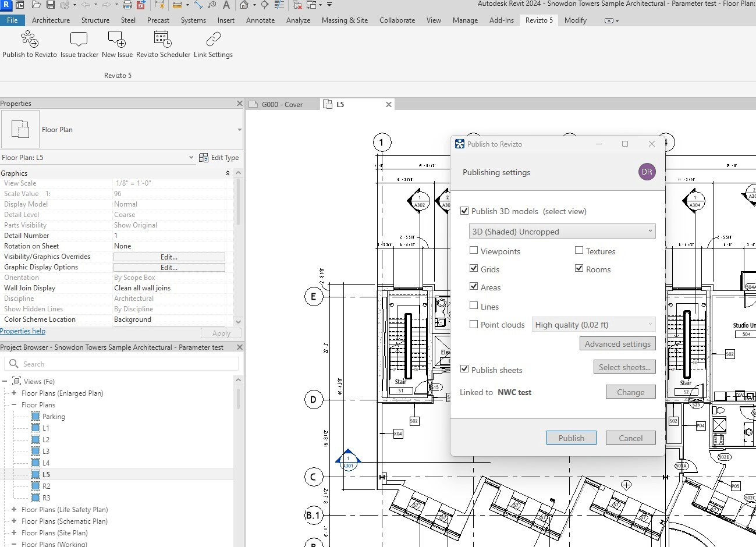The image size is (756, 547).
Task: Expand Floor Plans (Life Safety Plan) node
Action: [14, 510]
